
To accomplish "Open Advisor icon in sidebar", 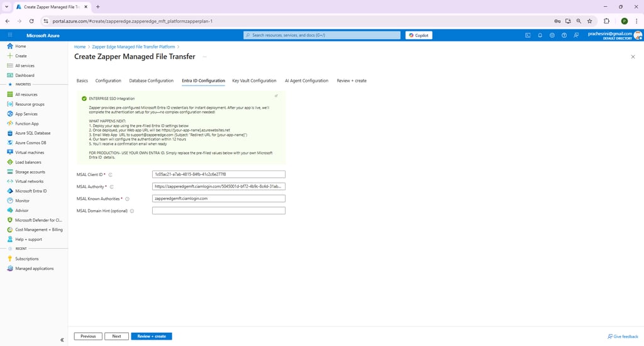I will (x=10, y=210).
